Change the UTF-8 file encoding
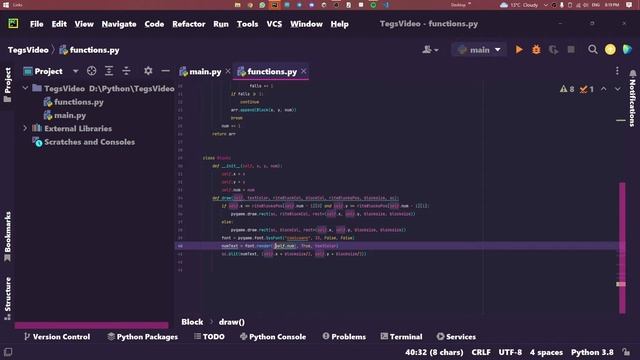640x360 pixels. (x=510, y=352)
